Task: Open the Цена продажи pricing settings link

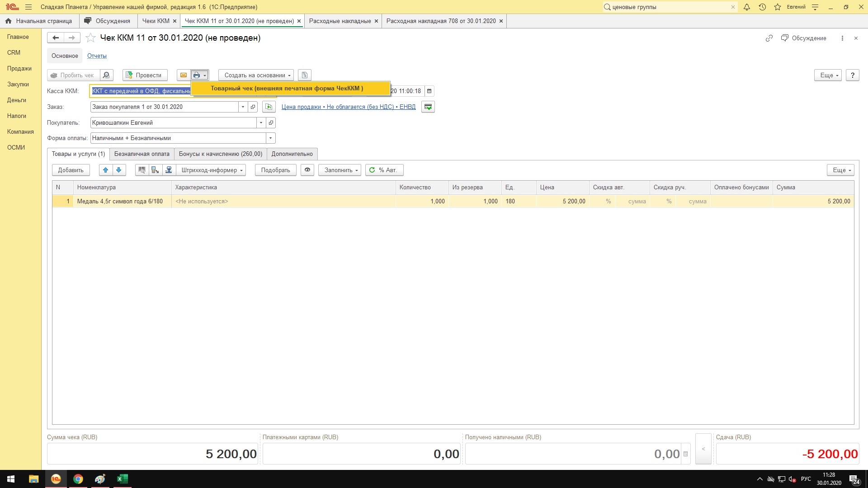Action: click(348, 107)
